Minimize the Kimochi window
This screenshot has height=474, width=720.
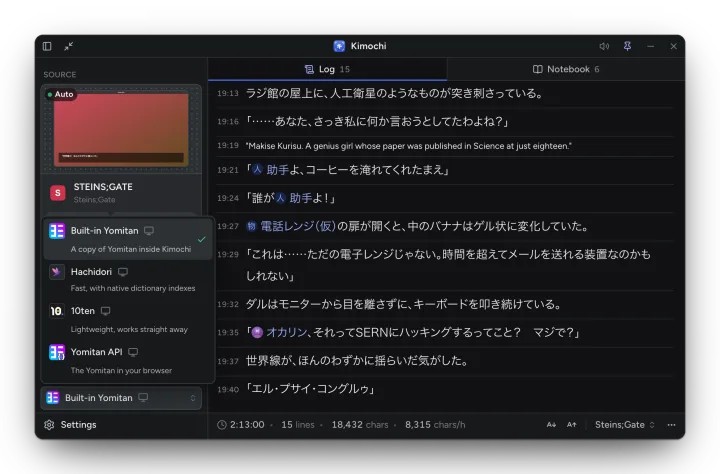click(x=651, y=46)
